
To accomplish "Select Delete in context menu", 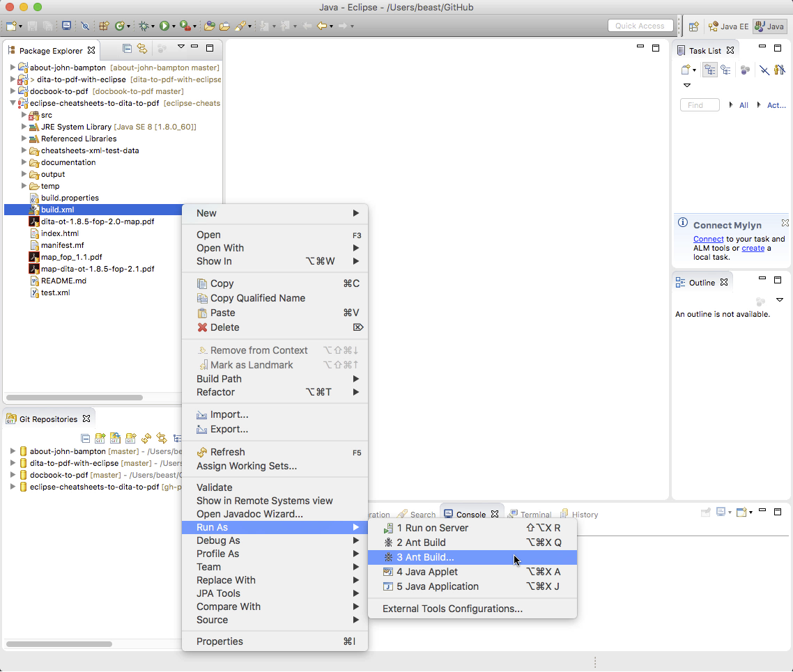I will [275, 327].
